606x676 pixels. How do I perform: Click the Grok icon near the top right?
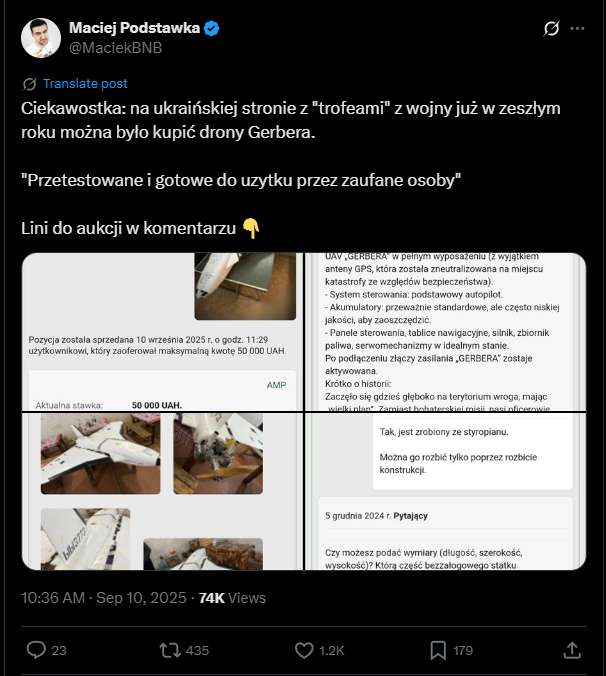tap(549, 29)
